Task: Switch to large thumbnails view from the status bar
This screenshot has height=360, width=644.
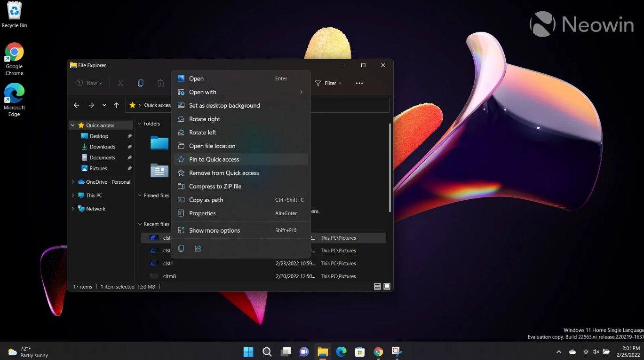Action: click(x=386, y=286)
